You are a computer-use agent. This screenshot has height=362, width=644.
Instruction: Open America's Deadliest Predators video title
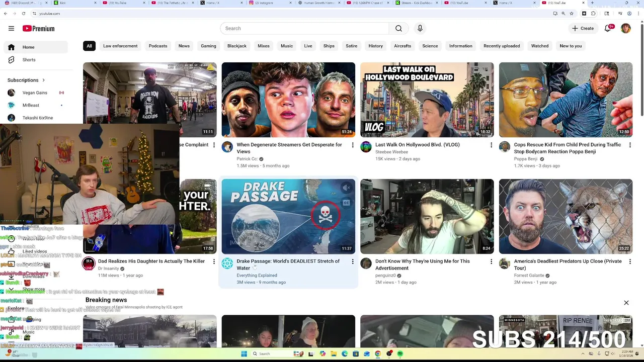[x=568, y=264]
